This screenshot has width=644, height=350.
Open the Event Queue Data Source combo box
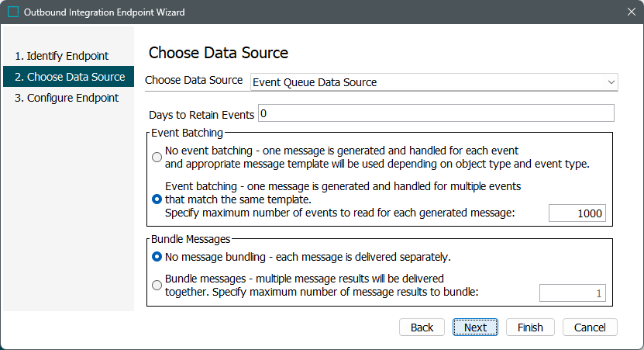(432, 81)
